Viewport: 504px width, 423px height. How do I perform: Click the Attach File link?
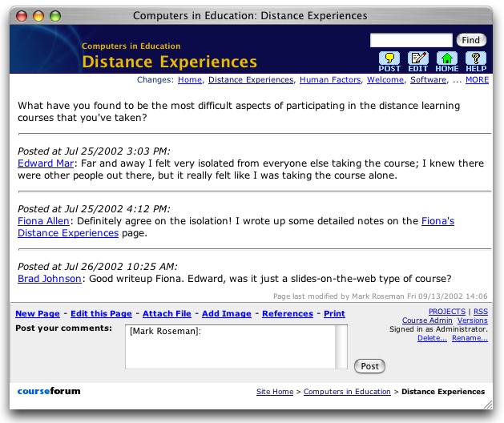coord(167,314)
